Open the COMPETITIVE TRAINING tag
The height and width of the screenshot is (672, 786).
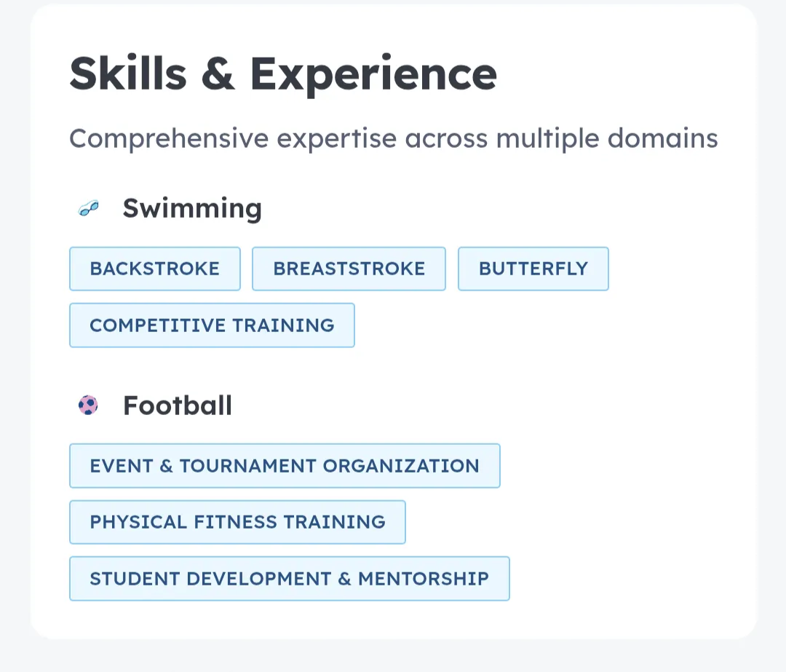click(212, 325)
